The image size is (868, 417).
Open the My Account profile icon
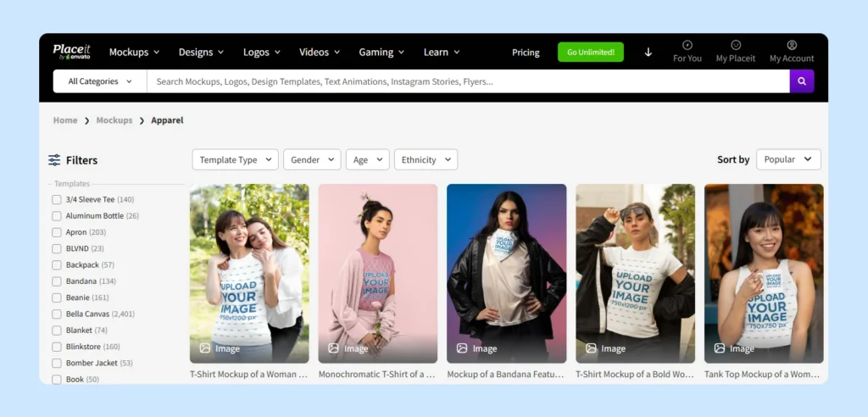click(x=791, y=46)
